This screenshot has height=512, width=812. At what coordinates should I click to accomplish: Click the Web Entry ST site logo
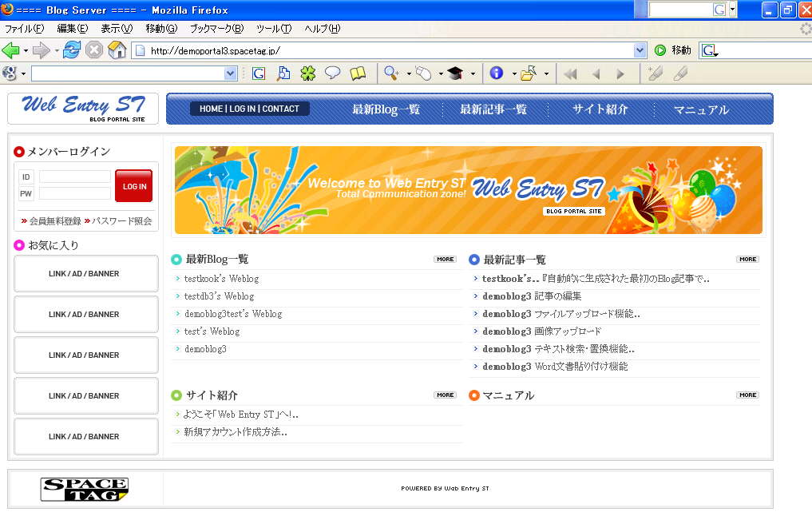[83, 109]
